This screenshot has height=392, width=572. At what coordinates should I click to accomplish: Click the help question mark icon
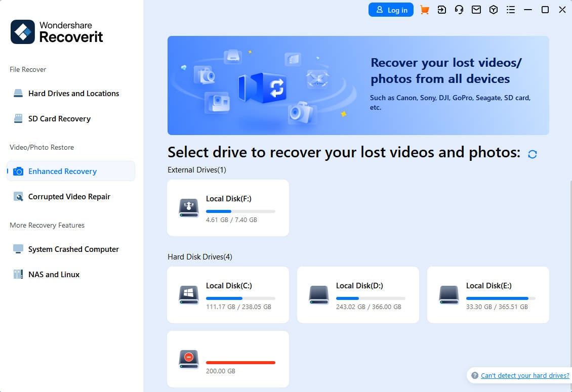click(475, 375)
